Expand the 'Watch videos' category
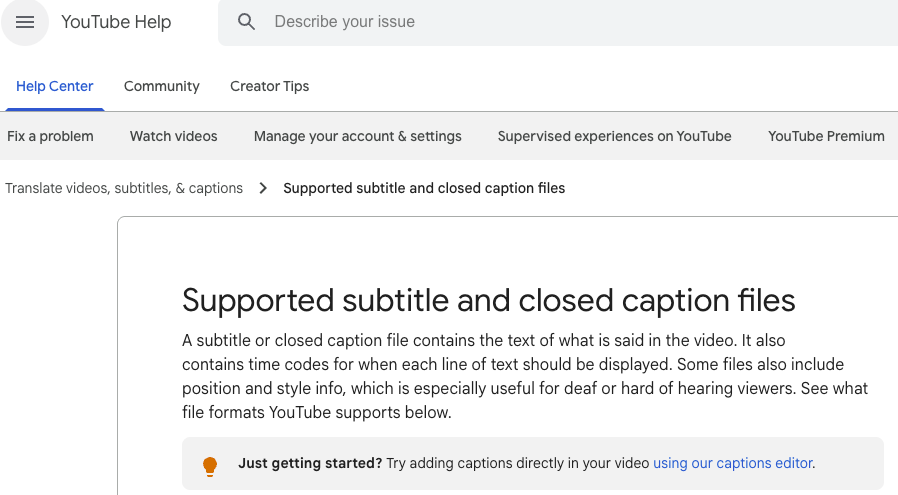898x495 pixels. pos(173,136)
